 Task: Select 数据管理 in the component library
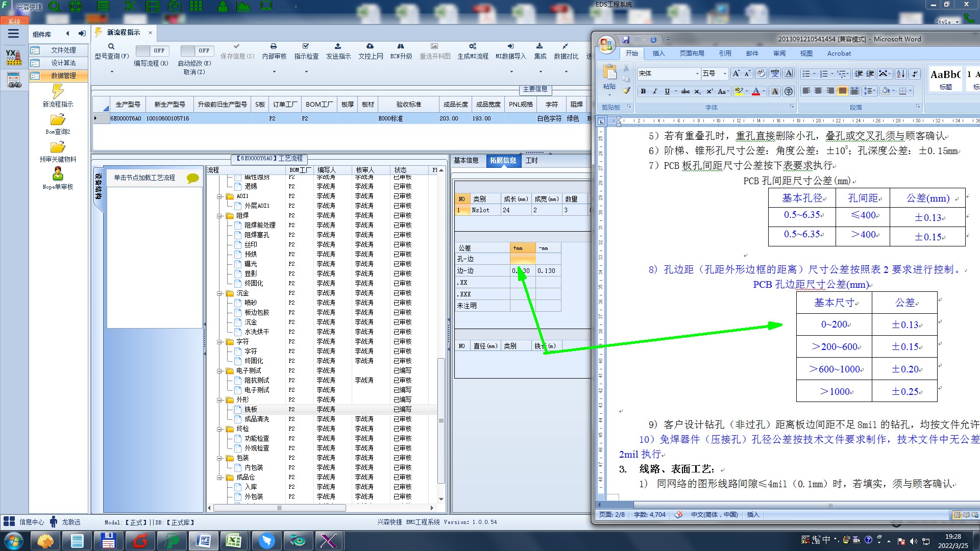(58, 76)
